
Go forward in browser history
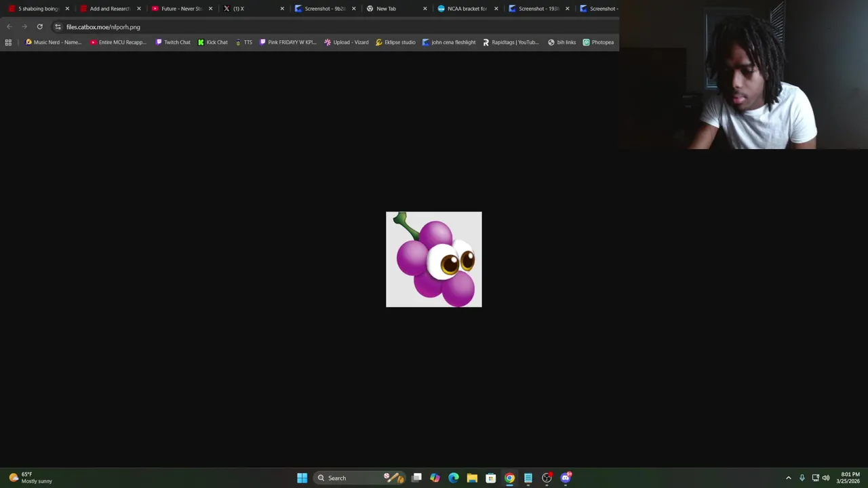24,27
